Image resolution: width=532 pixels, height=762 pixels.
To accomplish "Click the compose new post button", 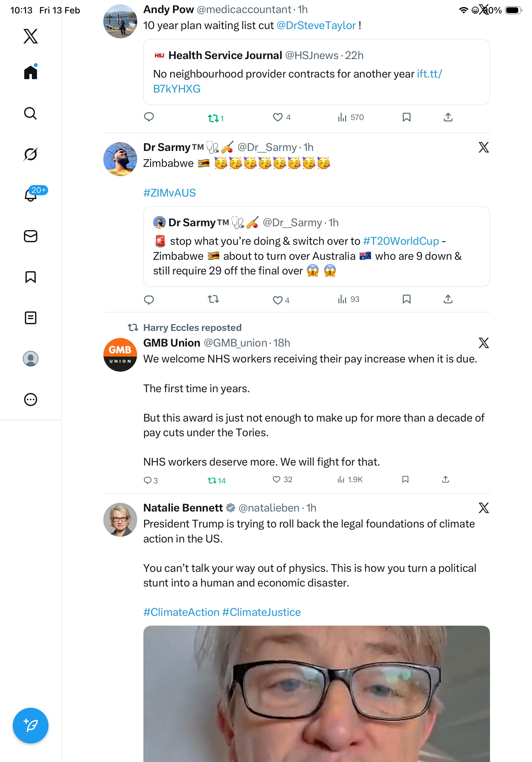I will (x=31, y=725).
